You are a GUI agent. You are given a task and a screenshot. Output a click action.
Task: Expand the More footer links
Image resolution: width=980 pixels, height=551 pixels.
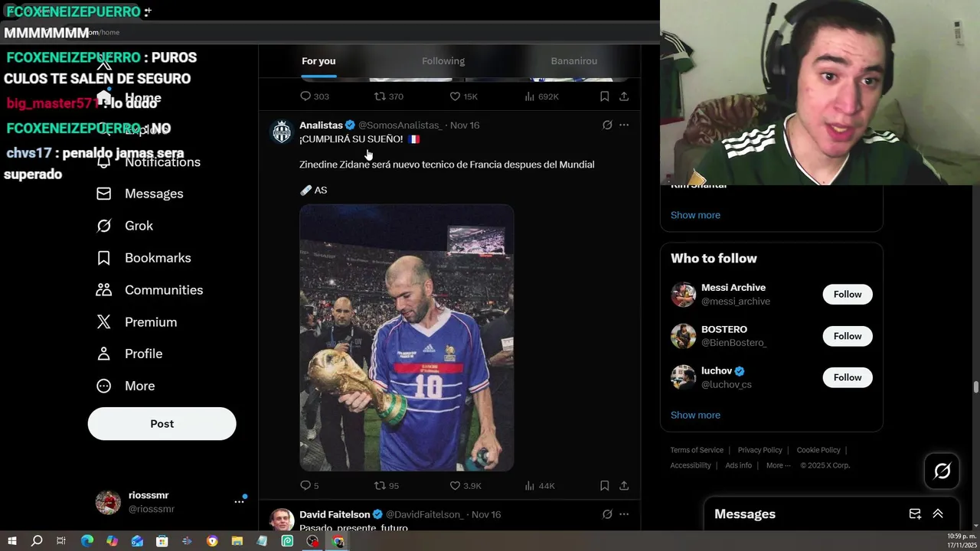click(778, 465)
